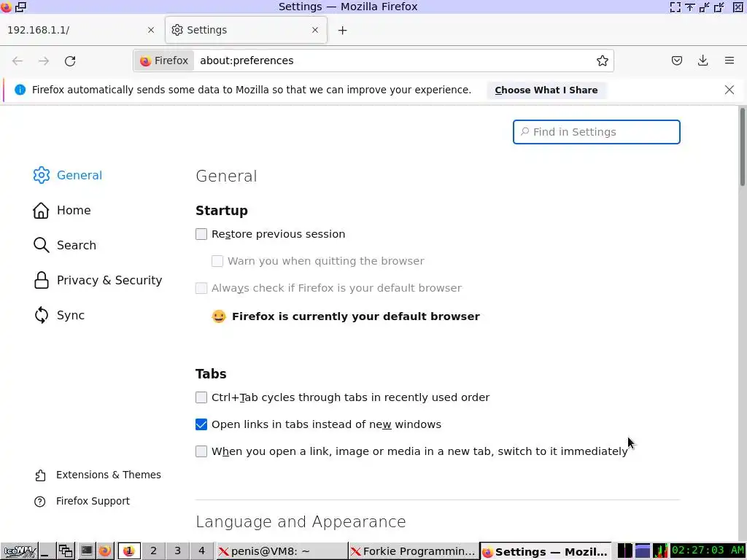The width and height of the screenshot is (747, 560).
Task: Click the fullscreen icon in title bar
Action: point(675,7)
